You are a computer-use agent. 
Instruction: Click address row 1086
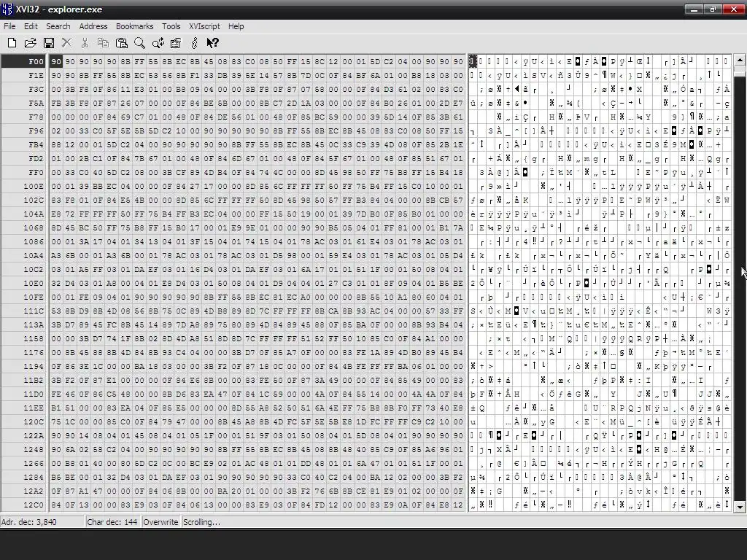24,241
